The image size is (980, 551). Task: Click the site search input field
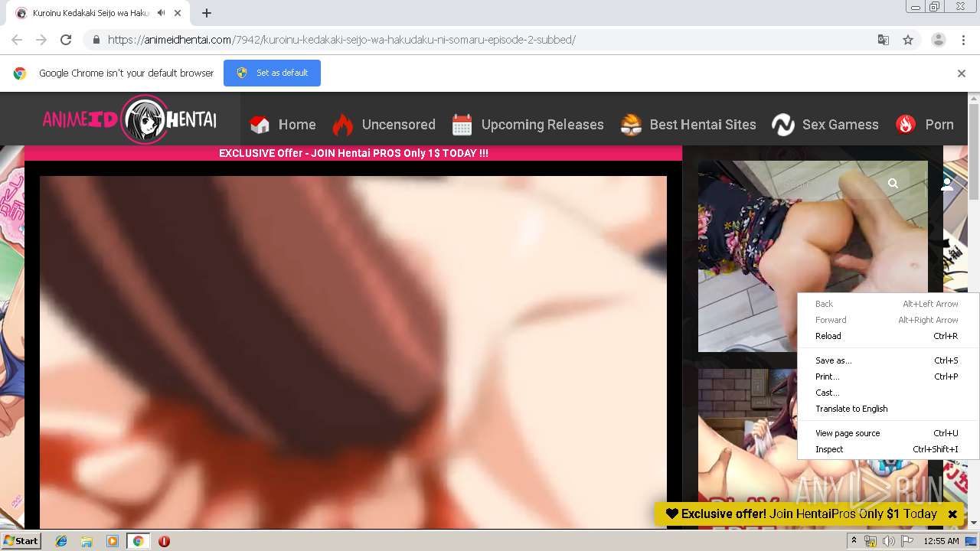tap(831, 184)
